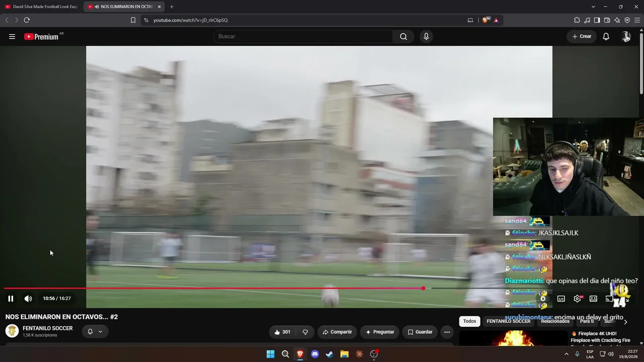Open the browser extensions puzzle icon
The width and height of the screenshot is (644, 362).
click(577, 20)
